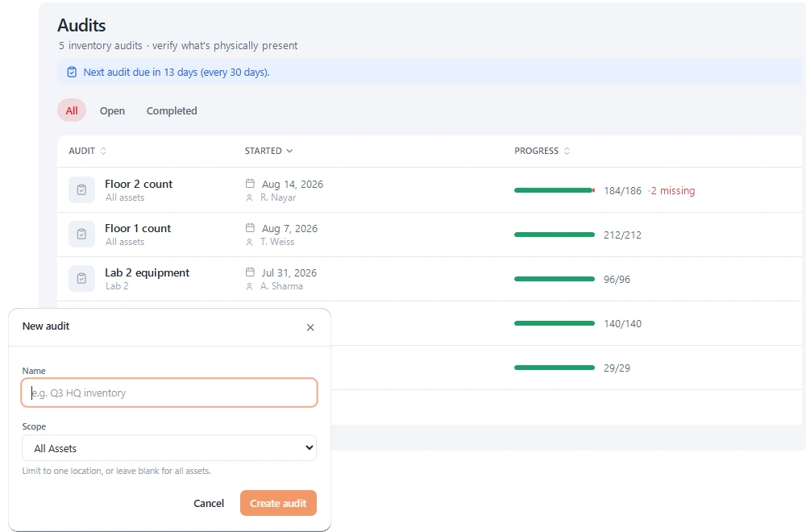Click 'All assets' under Floor 2 count

pos(125,197)
